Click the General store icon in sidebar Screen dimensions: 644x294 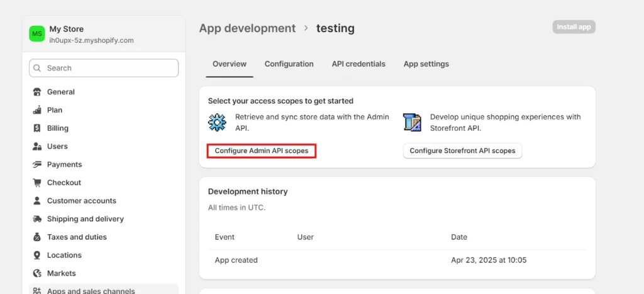click(37, 92)
